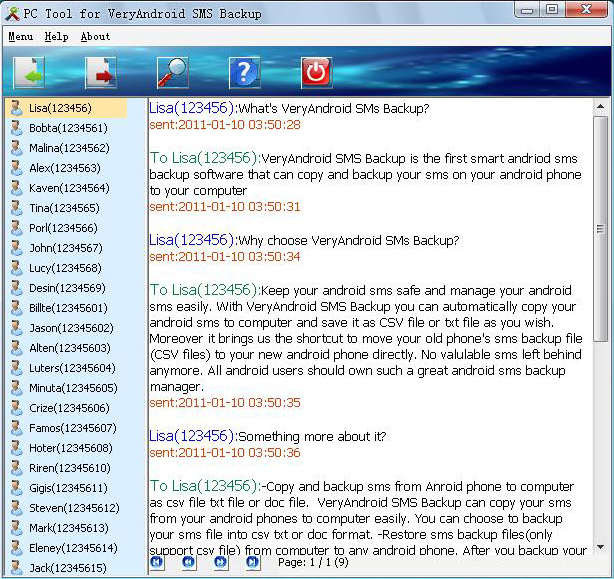The height and width of the screenshot is (579, 614).
Task: Open help via the blue question mark icon
Action: click(x=245, y=73)
